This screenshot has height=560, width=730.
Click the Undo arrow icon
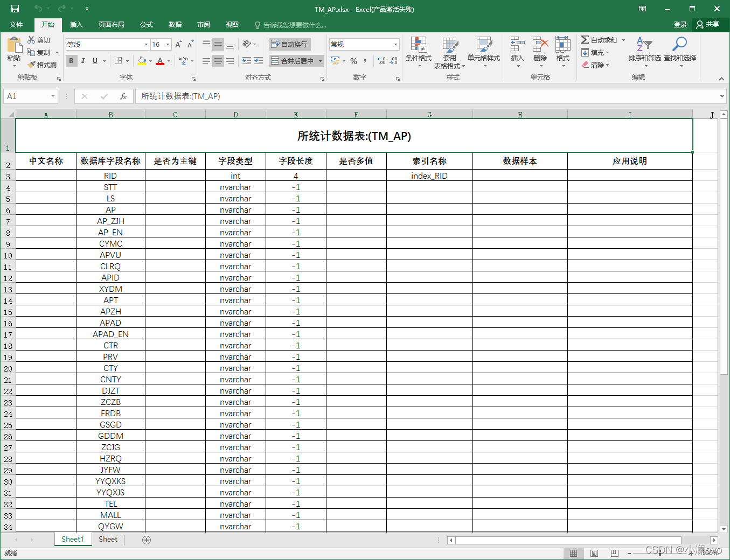[38, 9]
